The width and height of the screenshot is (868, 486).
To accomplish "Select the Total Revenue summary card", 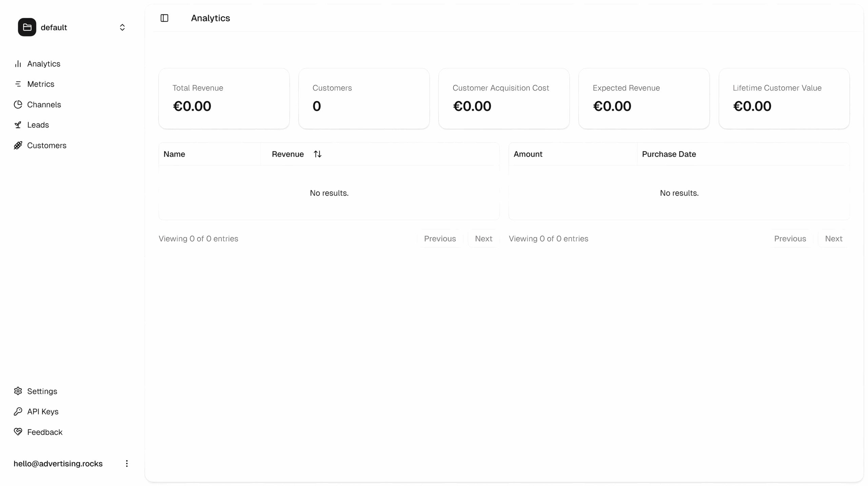I will pos(224,98).
